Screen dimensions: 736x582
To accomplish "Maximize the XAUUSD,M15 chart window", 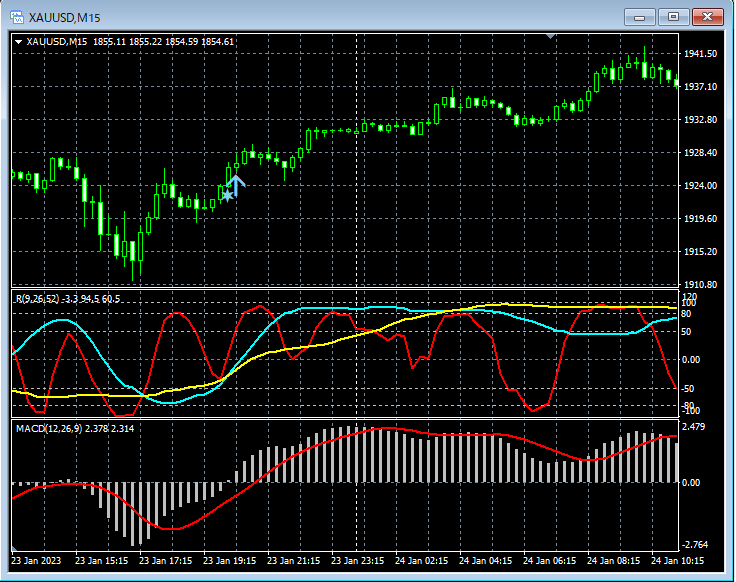I will click(x=673, y=17).
